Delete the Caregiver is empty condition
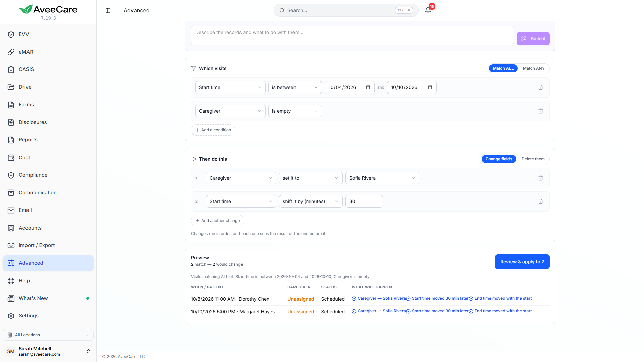 [541, 111]
